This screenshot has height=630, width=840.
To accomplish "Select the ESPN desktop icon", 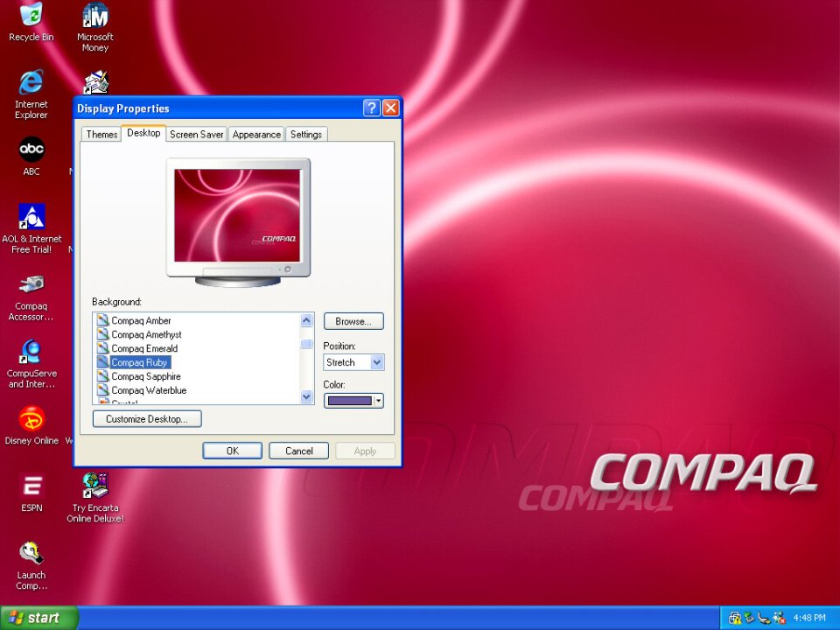I will (x=31, y=486).
